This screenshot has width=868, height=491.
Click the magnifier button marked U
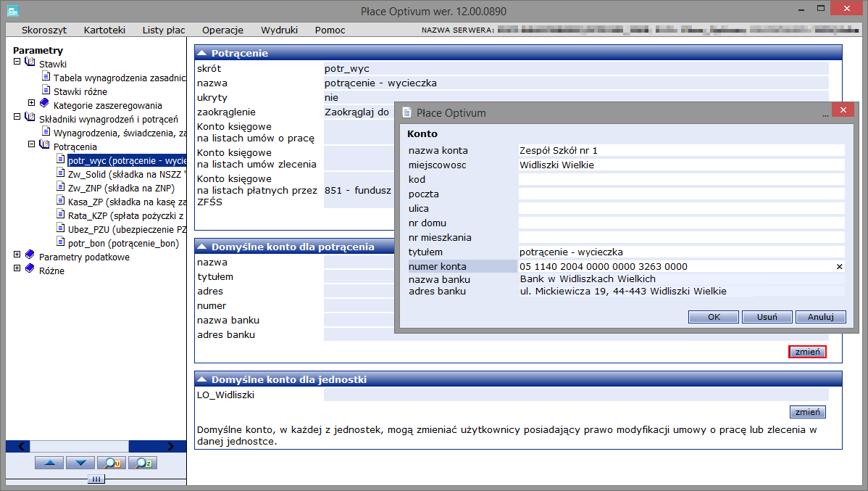point(112,463)
